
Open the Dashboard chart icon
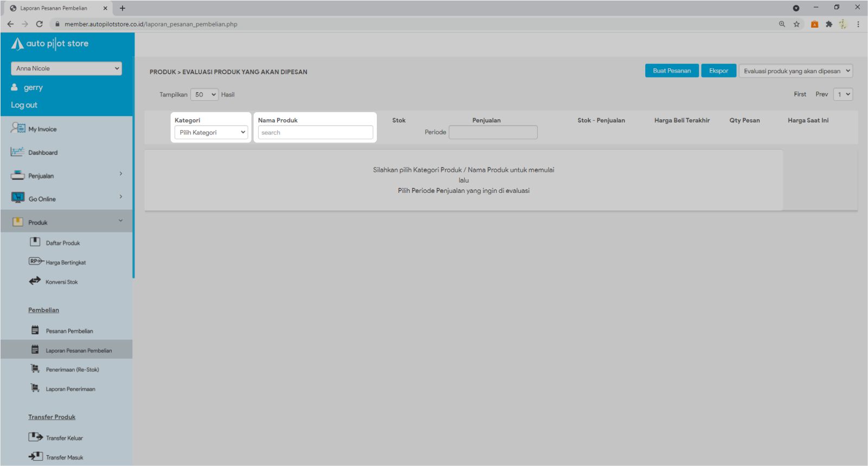17,152
